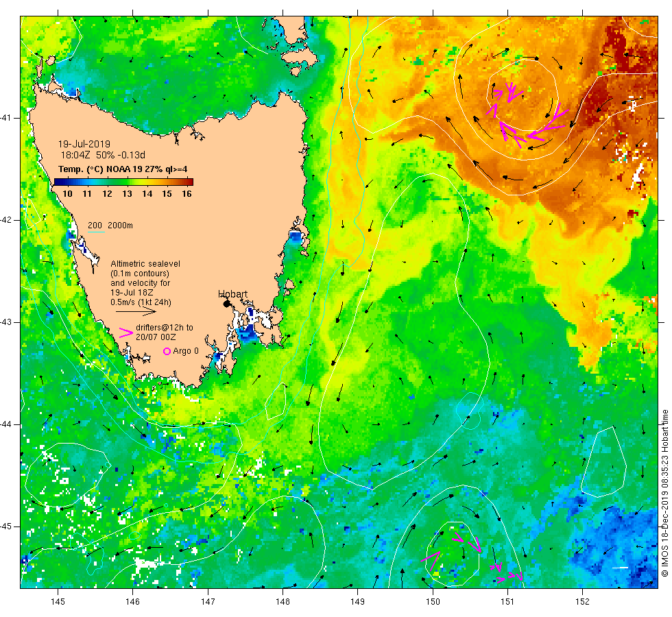
Task: Click the longitude axis label 152
Action: 582,602
